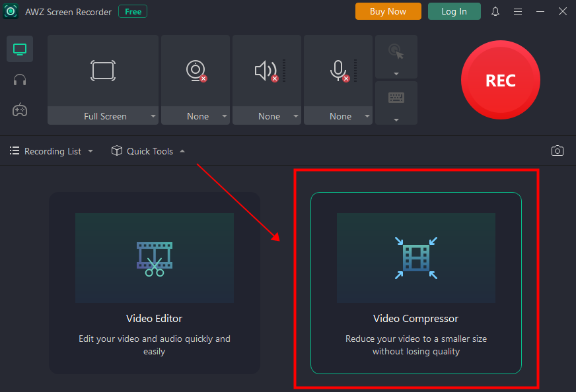The width and height of the screenshot is (576, 392).
Task: Open the keystroke options arrow
Action: click(396, 120)
